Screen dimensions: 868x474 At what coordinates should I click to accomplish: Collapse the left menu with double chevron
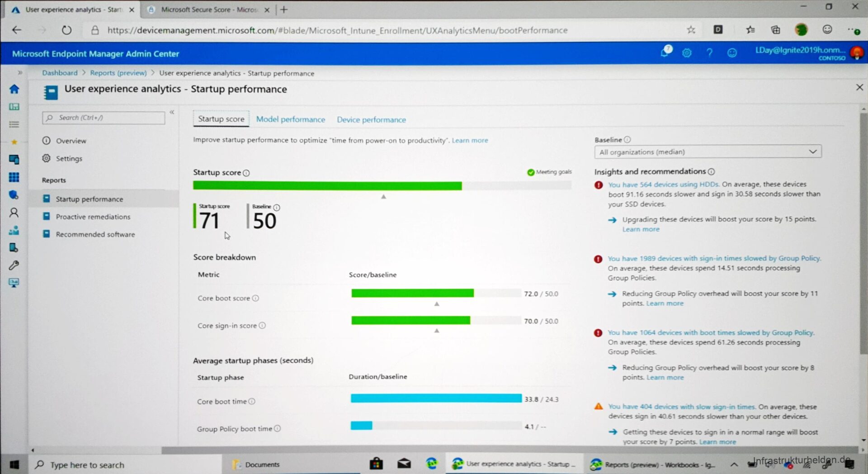tap(172, 112)
